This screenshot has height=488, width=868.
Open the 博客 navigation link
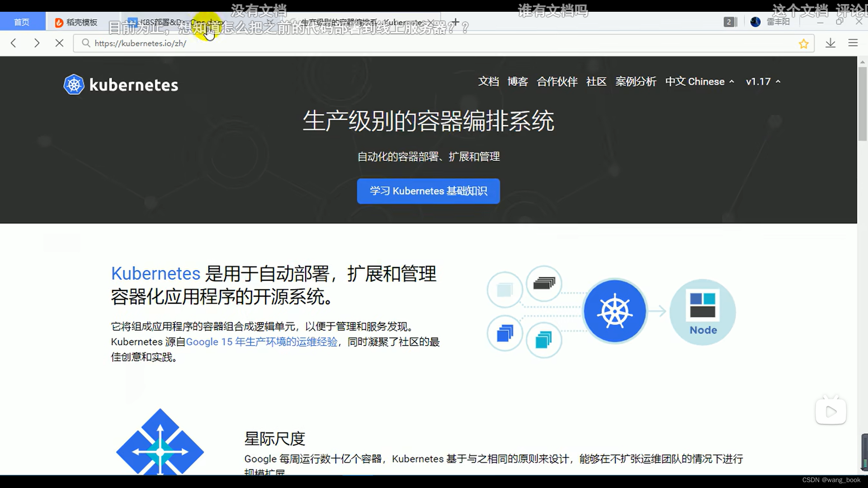518,82
